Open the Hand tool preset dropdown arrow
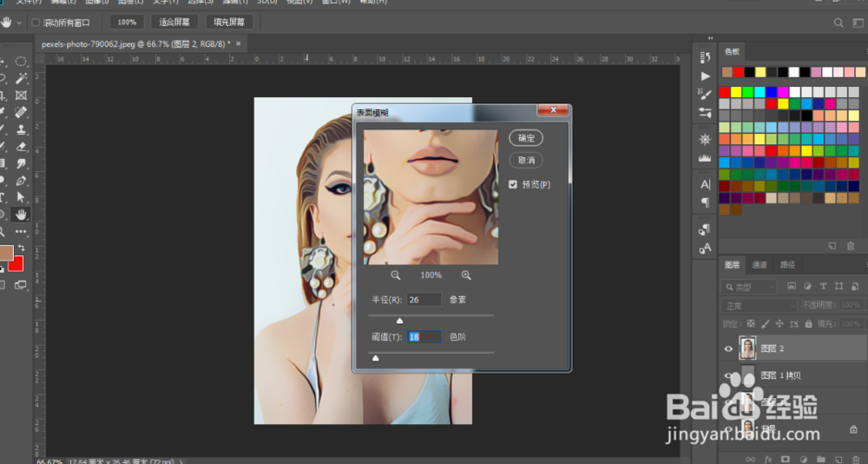 point(19,23)
